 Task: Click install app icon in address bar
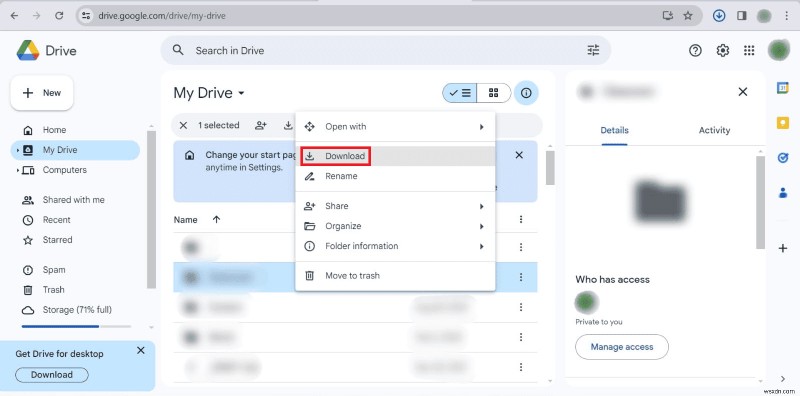pyautogui.click(x=667, y=16)
